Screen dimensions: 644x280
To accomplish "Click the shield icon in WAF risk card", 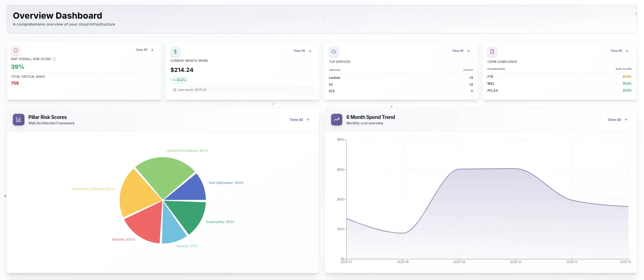I will tap(16, 50).
